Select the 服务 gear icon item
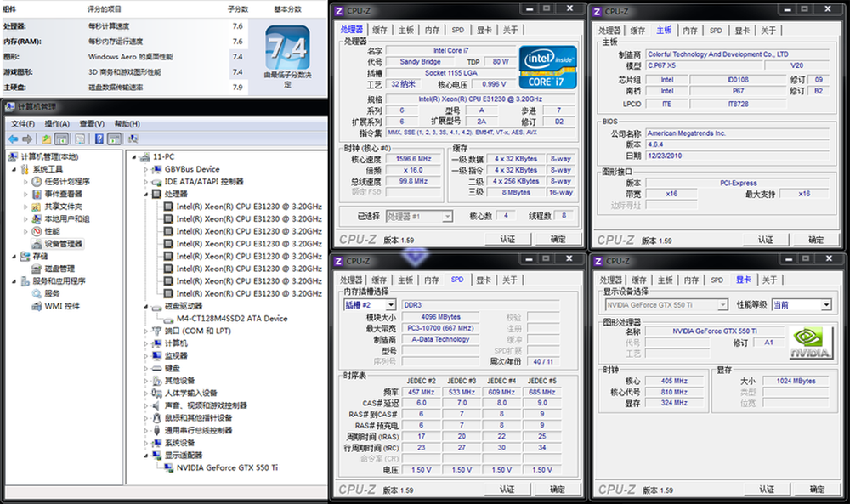850x504 pixels. pyautogui.click(x=37, y=293)
